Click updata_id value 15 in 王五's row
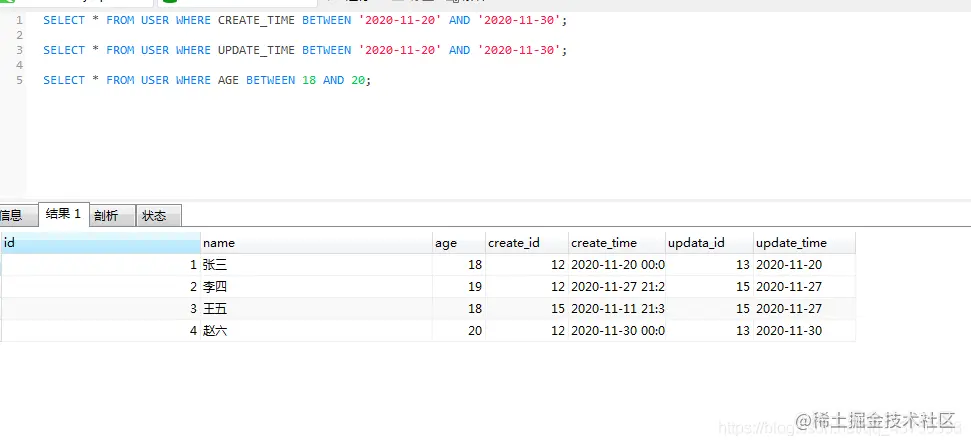 (710, 308)
